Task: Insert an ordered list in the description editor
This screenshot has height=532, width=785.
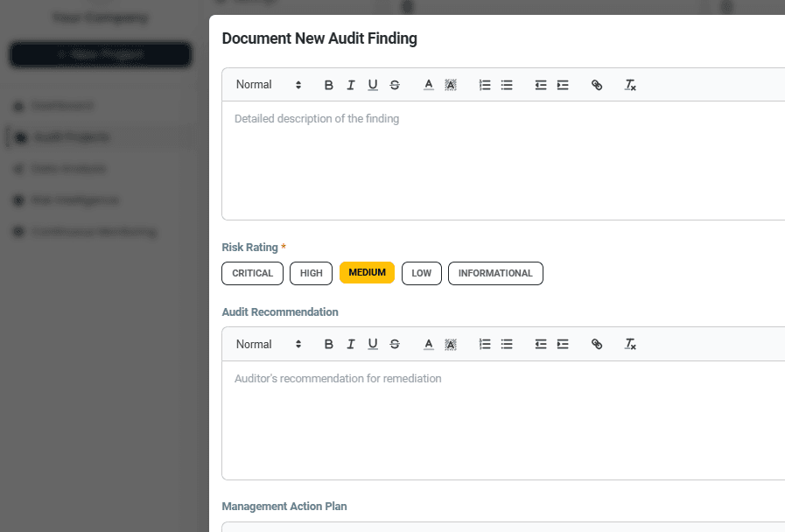Action: click(x=484, y=84)
